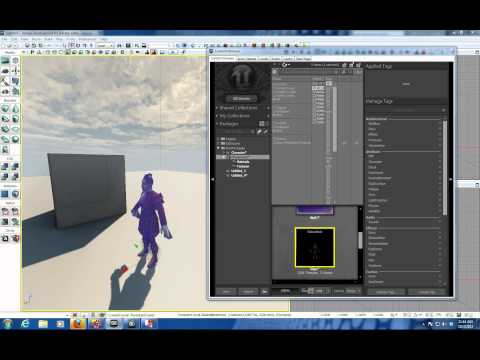Click Show Selected Only in Select group
The height and width of the screenshot is (360, 480).
(x=5, y=211)
